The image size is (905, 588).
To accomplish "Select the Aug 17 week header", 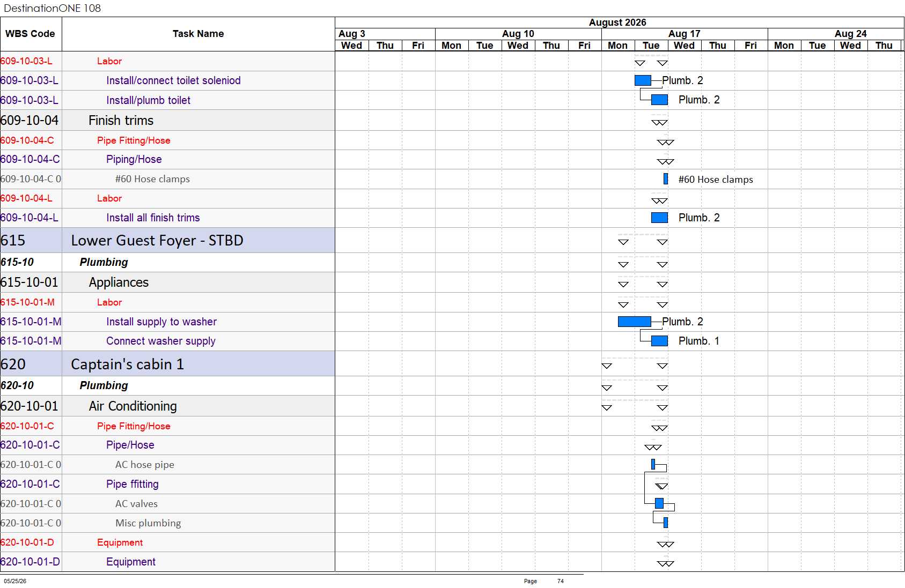I will coord(685,34).
